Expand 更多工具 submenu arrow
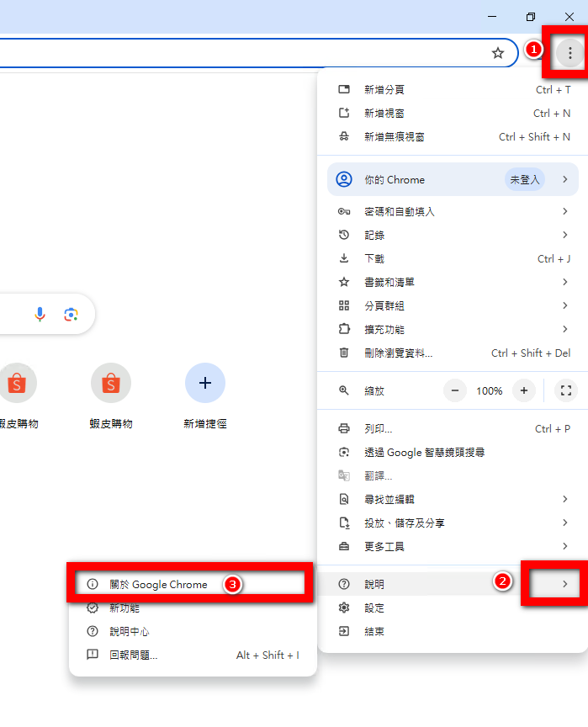 coord(564,546)
